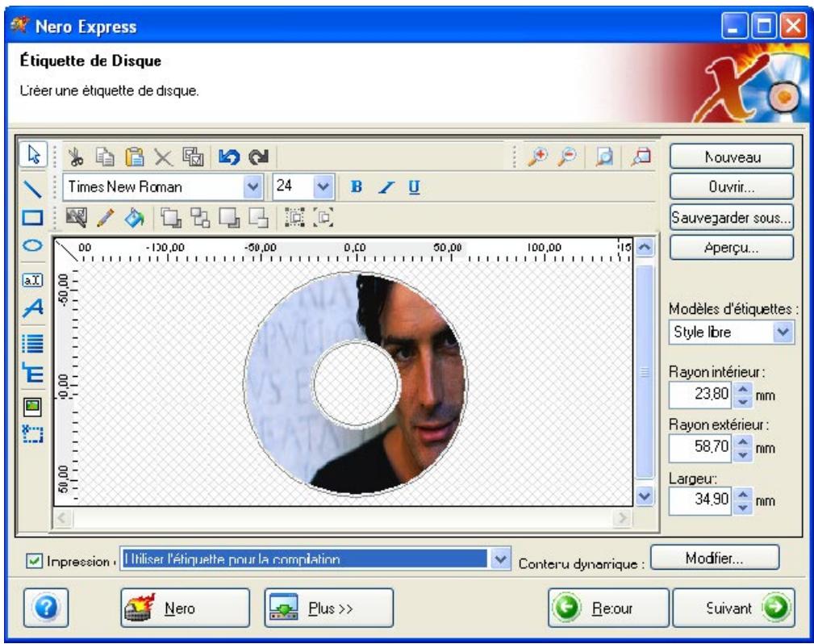Image resolution: width=814 pixels, height=644 pixels.
Task: Click the Nouveau button
Action: point(732,157)
